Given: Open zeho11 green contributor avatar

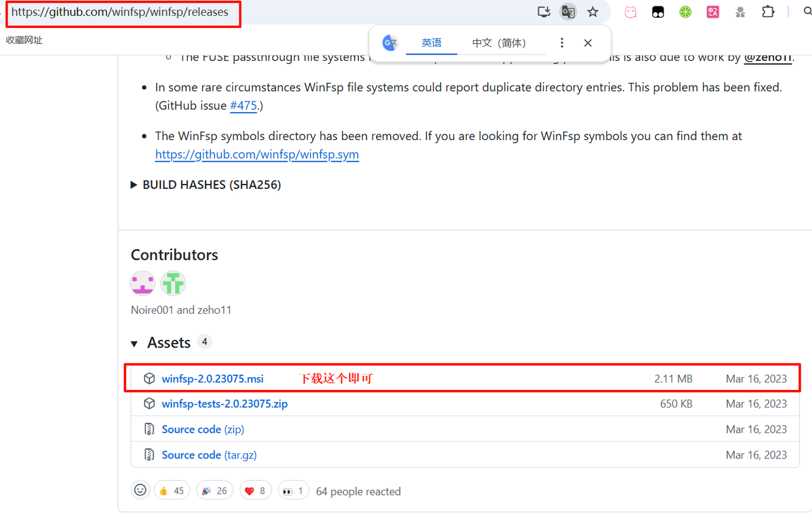Looking at the screenshot, I should pyautogui.click(x=173, y=283).
